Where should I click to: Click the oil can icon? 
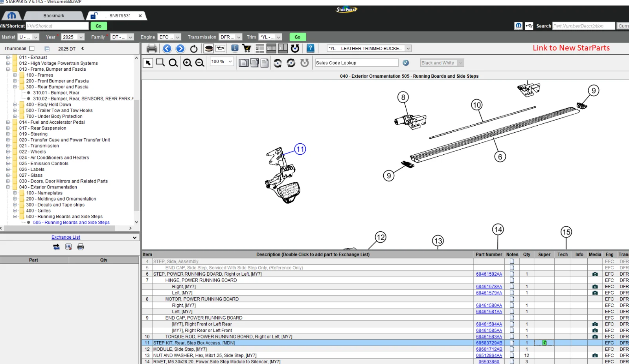tap(221, 49)
